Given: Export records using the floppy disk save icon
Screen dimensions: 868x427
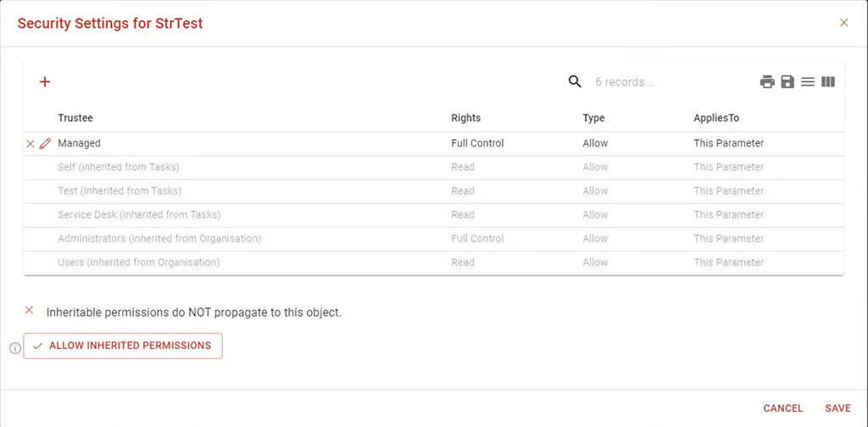Looking at the screenshot, I should (x=787, y=82).
